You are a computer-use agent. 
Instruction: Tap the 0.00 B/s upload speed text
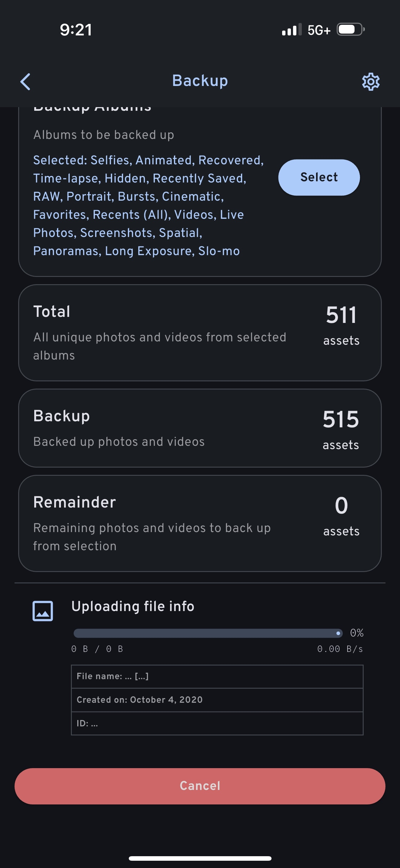click(x=340, y=649)
